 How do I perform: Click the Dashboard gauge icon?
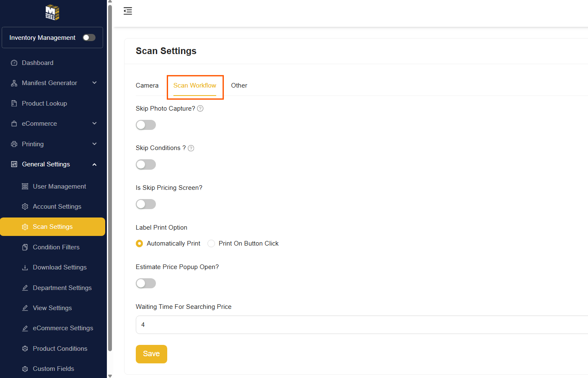(14, 63)
